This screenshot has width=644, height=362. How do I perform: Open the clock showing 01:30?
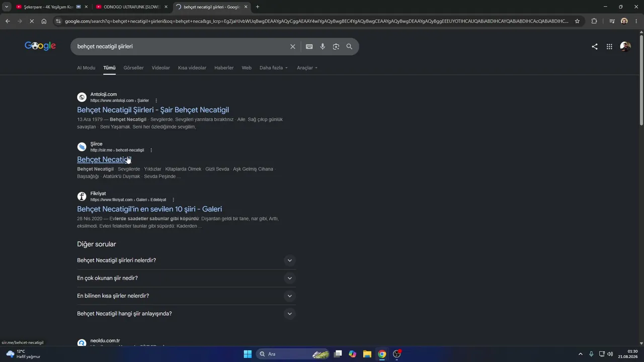coord(629,354)
